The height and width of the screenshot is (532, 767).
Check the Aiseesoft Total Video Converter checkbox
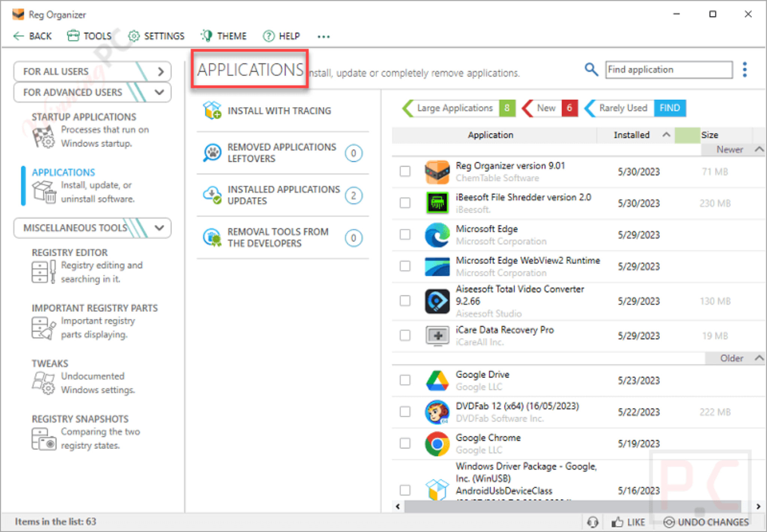pyautogui.click(x=405, y=301)
